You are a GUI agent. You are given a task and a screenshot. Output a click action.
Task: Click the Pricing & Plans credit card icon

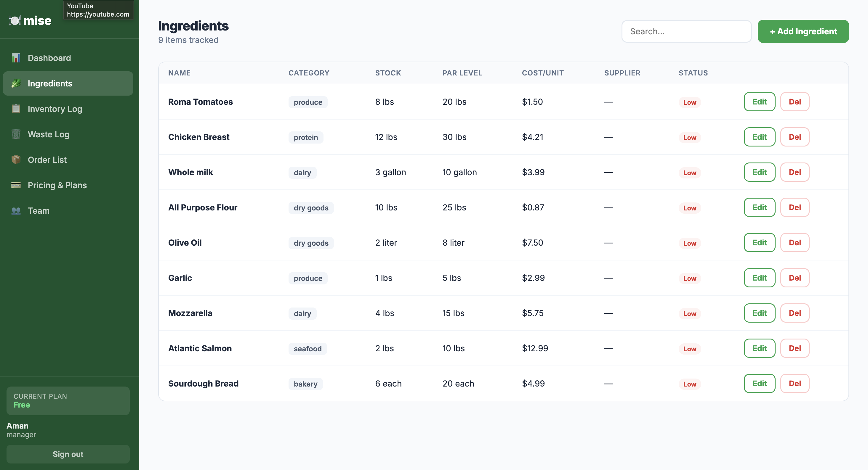[x=16, y=185]
